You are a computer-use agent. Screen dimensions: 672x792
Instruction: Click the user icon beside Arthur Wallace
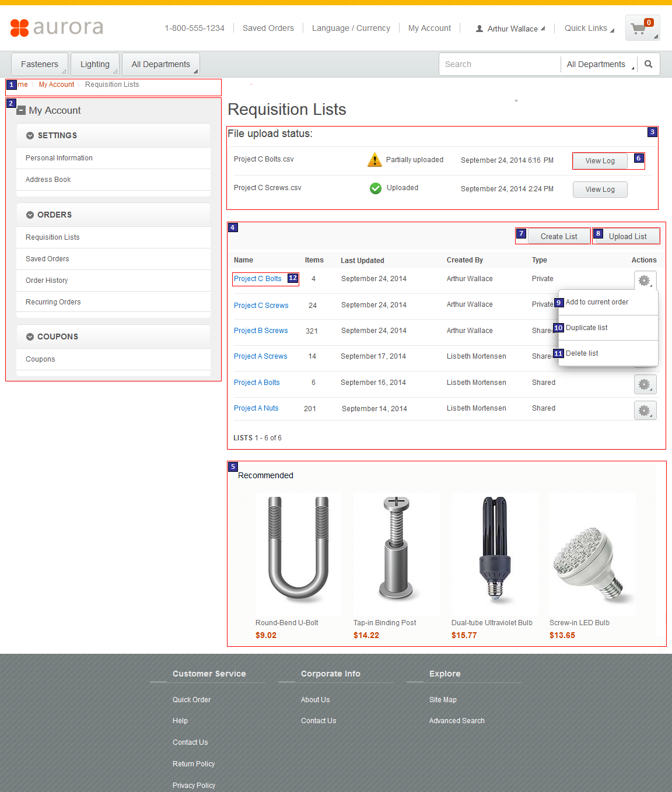coord(478,28)
